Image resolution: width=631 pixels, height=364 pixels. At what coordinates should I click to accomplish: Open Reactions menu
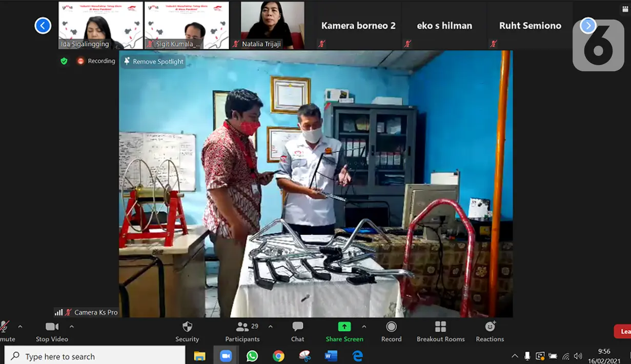coord(490,331)
